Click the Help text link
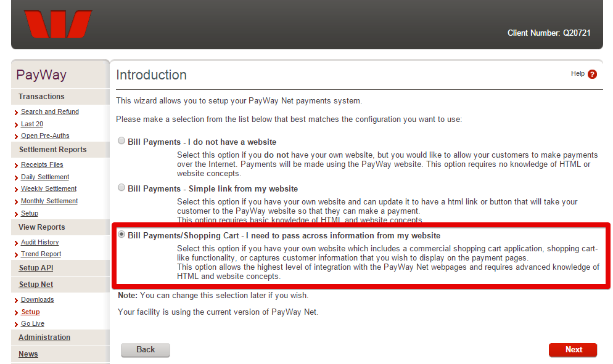This screenshot has height=364, width=613. pos(577,73)
